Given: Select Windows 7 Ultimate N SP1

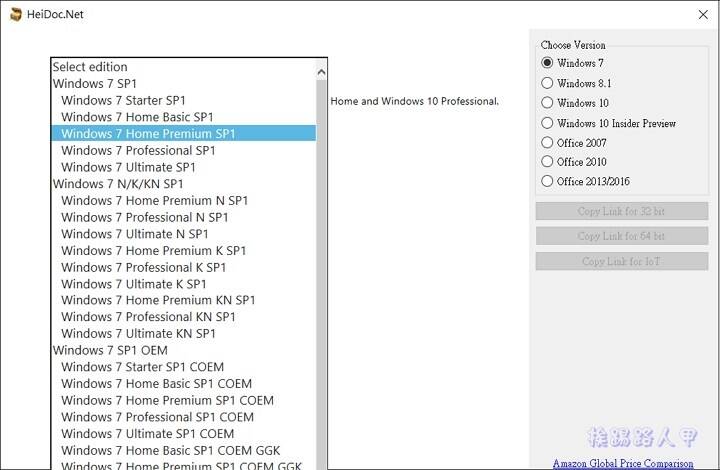Looking at the screenshot, I should pos(184,234).
